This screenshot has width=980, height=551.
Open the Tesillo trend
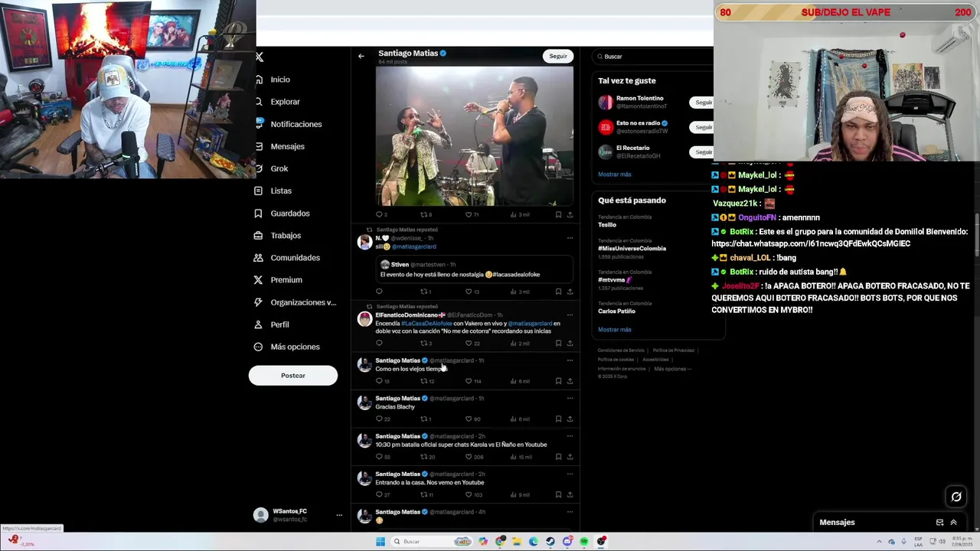point(607,225)
